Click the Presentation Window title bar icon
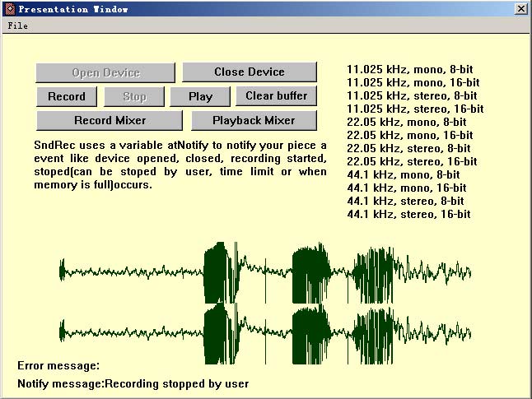The image size is (532, 399). point(10,9)
